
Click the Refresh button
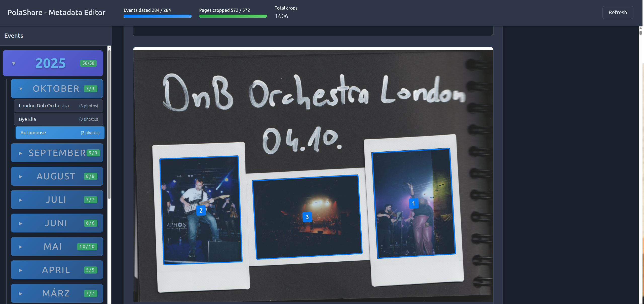click(x=618, y=12)
